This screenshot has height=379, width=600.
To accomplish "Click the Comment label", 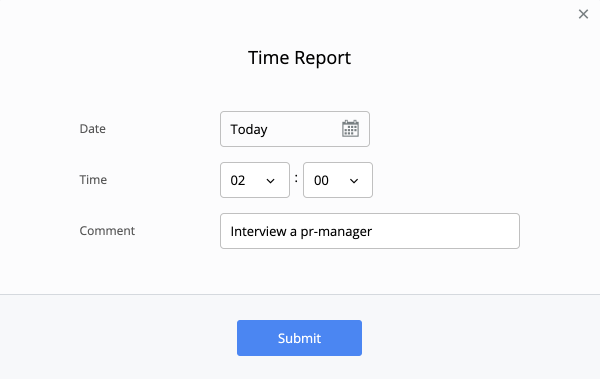I will pyautogui.click(x=107, y=230).
